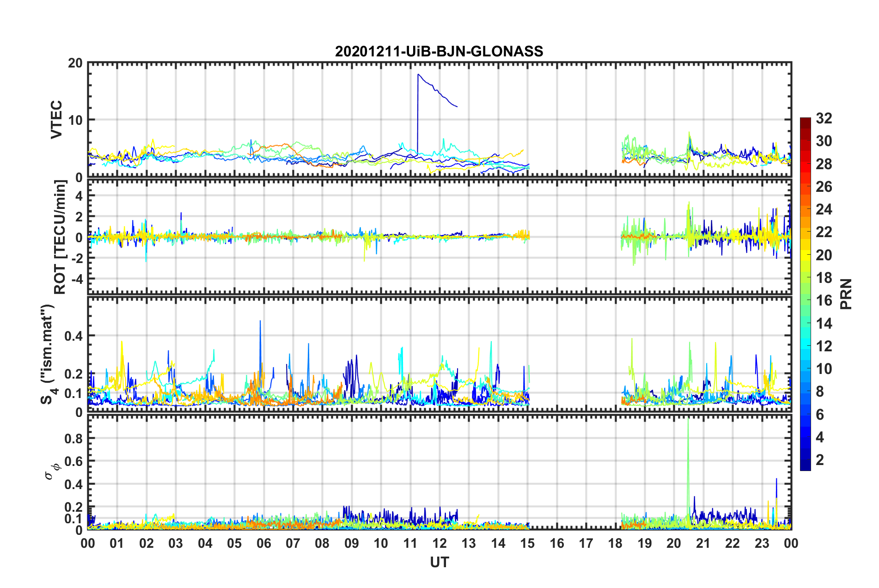Click S4 axis tick label 0.4
The width and height of the screenshot is (879, 588).
tap(74, 336)
